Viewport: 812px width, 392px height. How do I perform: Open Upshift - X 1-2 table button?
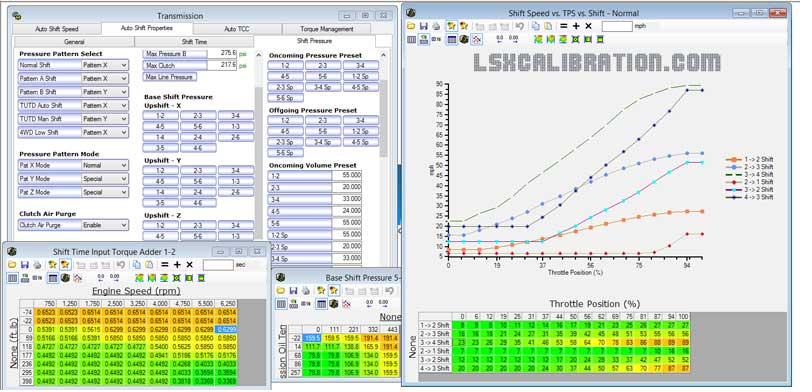(x=161, y=115)
